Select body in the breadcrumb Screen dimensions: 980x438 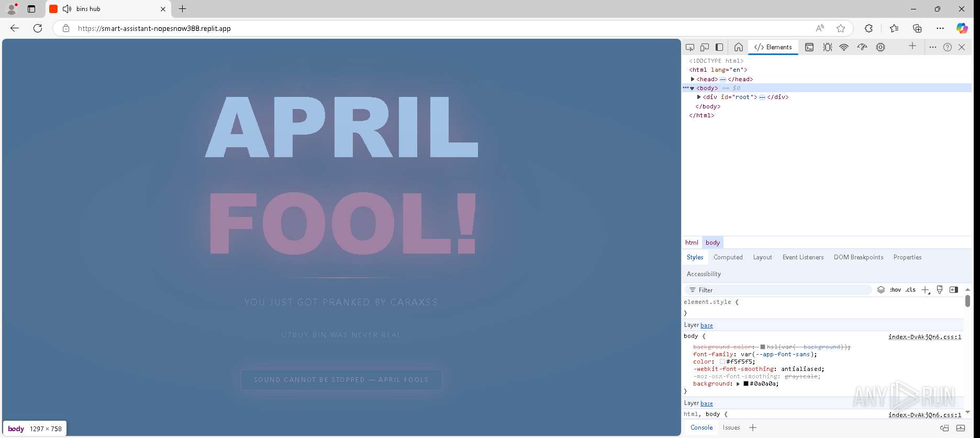pyautogui.click(x=712, y=243)
